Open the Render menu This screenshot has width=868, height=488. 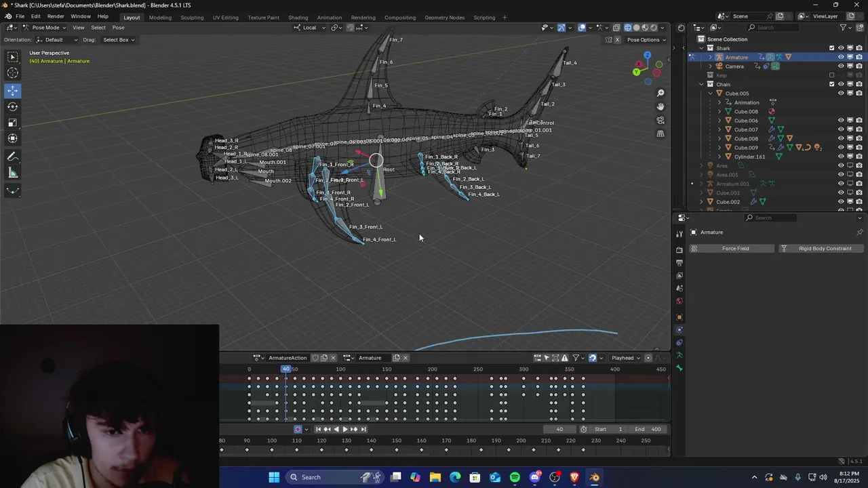pos(56,16)
